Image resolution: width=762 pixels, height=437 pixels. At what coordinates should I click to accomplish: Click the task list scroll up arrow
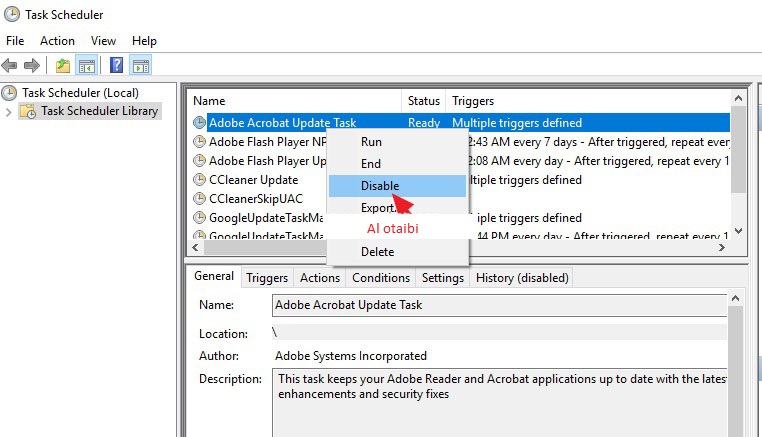(x=739, y=98)
